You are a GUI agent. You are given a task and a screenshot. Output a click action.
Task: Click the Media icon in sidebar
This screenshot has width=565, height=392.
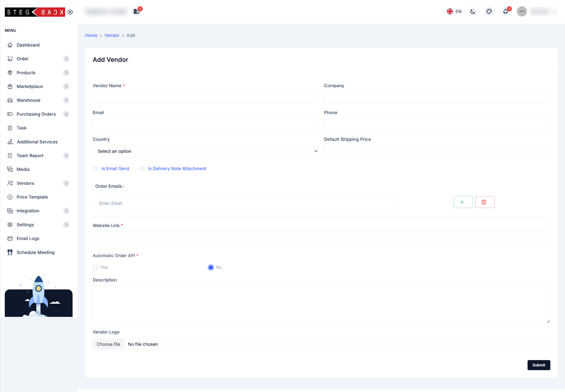pos(10,169)
